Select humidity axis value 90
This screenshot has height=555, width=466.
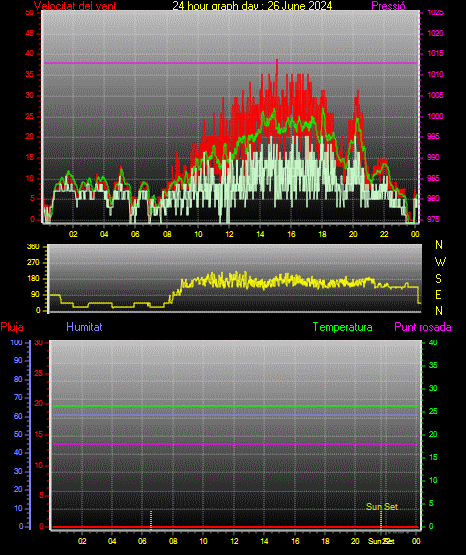click(x=18, y=360)
